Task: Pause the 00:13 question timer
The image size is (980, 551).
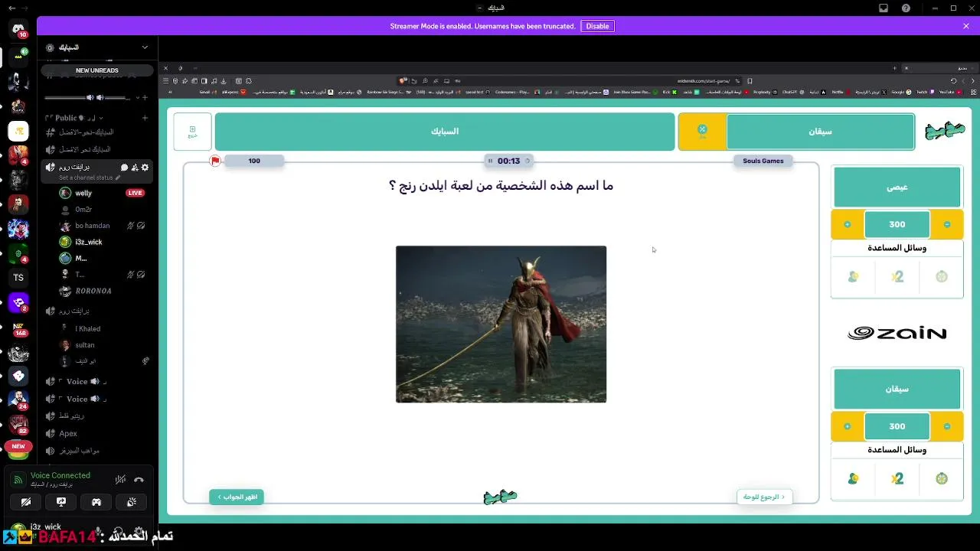Action: [x=490, y=161]
